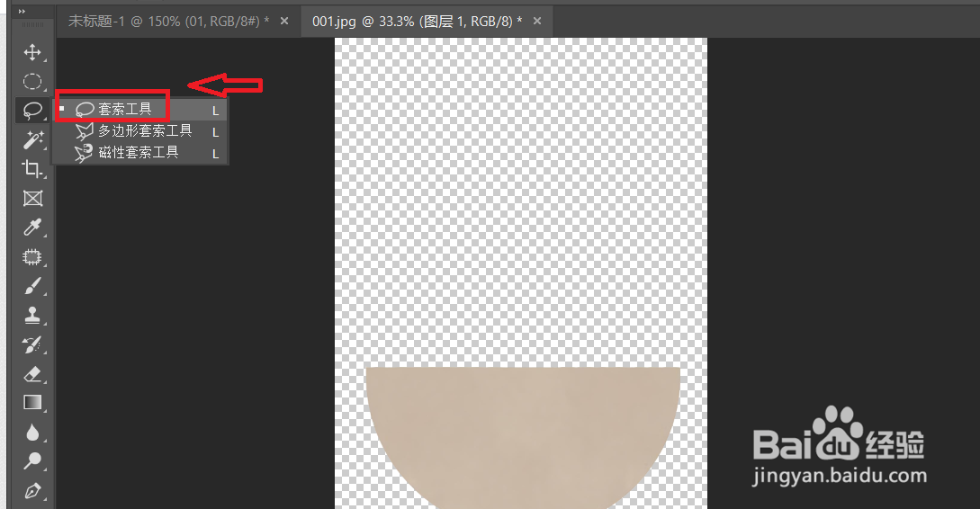980x509 pixels.
Task: Choose 多边形套索工具 from flyout menu
Action: (x=140, y=131)
